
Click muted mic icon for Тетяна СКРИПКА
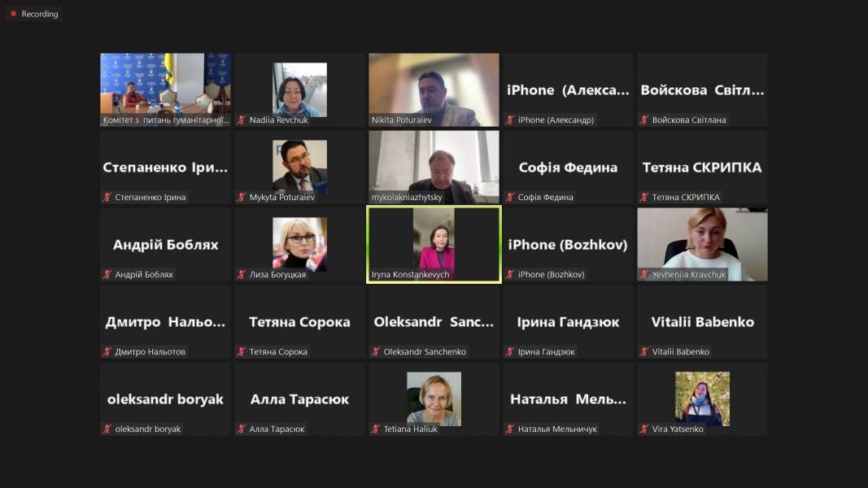(x=644, y=198)
